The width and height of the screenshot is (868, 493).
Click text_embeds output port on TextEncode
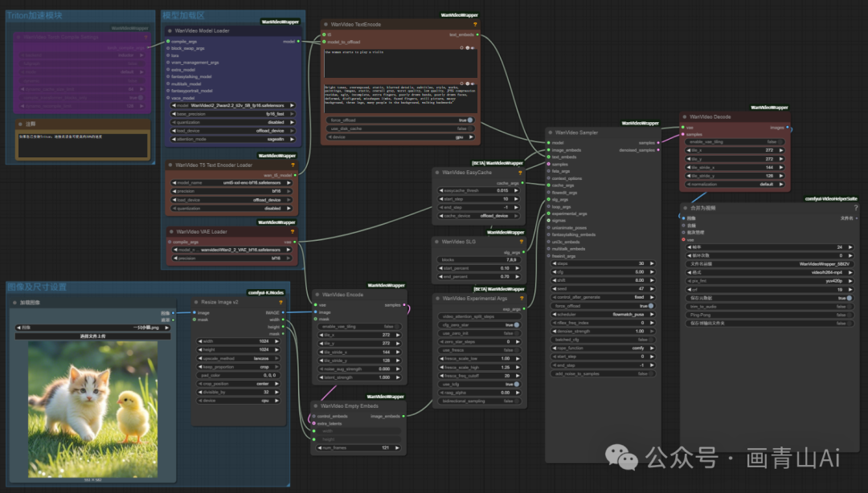pyautogui.click(x=477, y=35)
